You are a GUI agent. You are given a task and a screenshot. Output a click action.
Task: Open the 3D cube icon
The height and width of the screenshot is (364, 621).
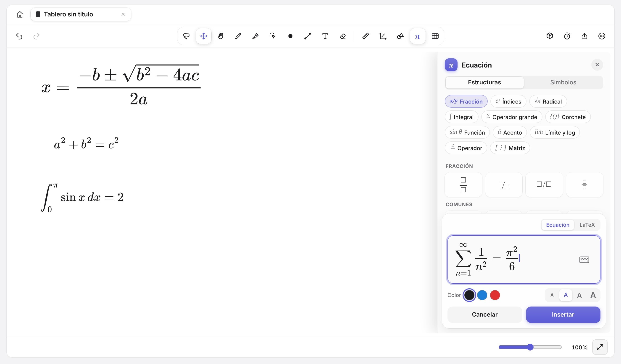[550, 36]
